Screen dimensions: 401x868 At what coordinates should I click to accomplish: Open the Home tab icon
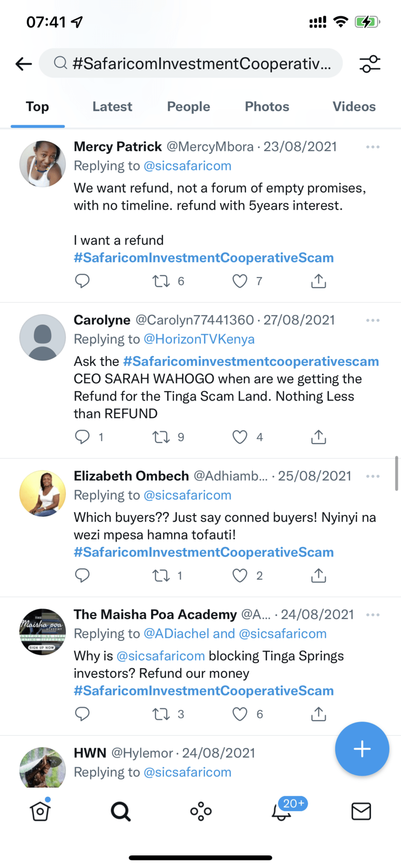coord(40,811)
